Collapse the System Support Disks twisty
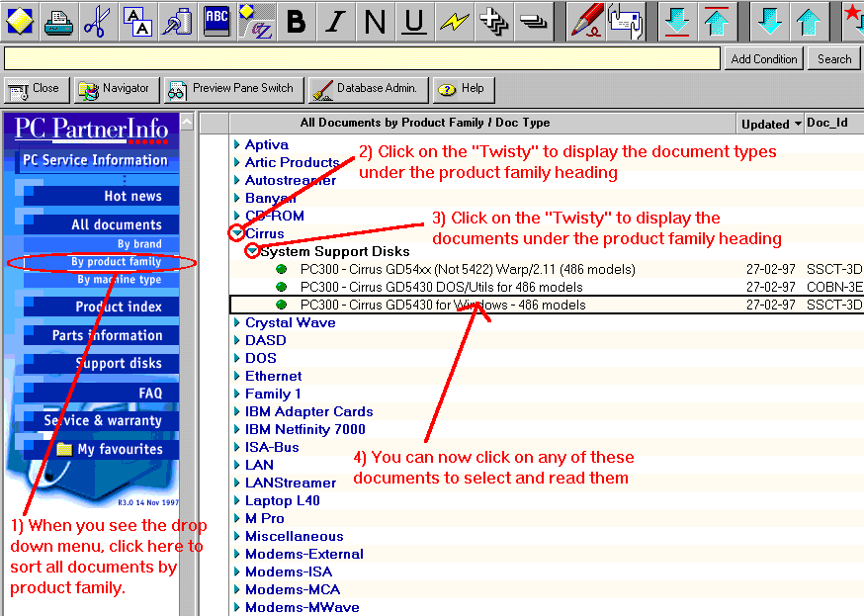864x616 pixels. (x=253, y=251)
